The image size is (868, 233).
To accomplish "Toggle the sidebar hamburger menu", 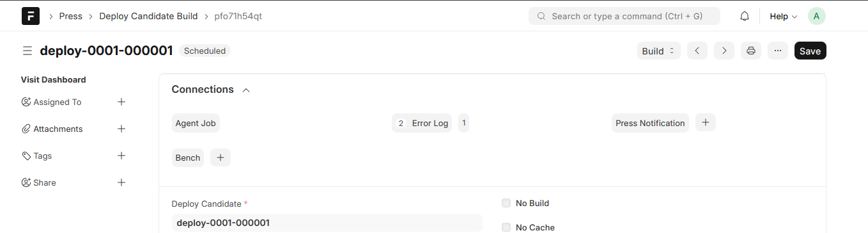I will pos(27,51).
